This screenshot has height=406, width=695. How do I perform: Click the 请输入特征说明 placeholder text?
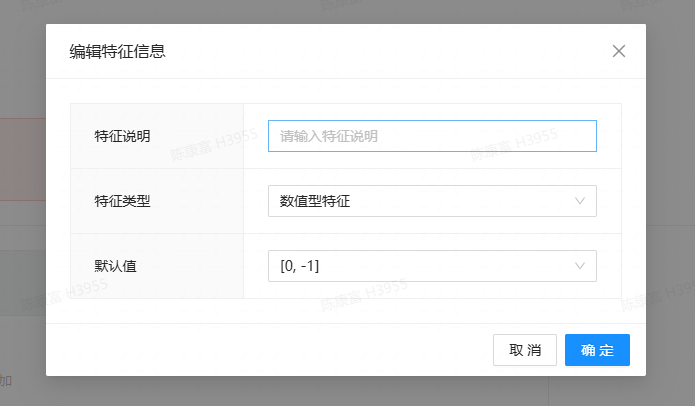(x=329, y=136)
